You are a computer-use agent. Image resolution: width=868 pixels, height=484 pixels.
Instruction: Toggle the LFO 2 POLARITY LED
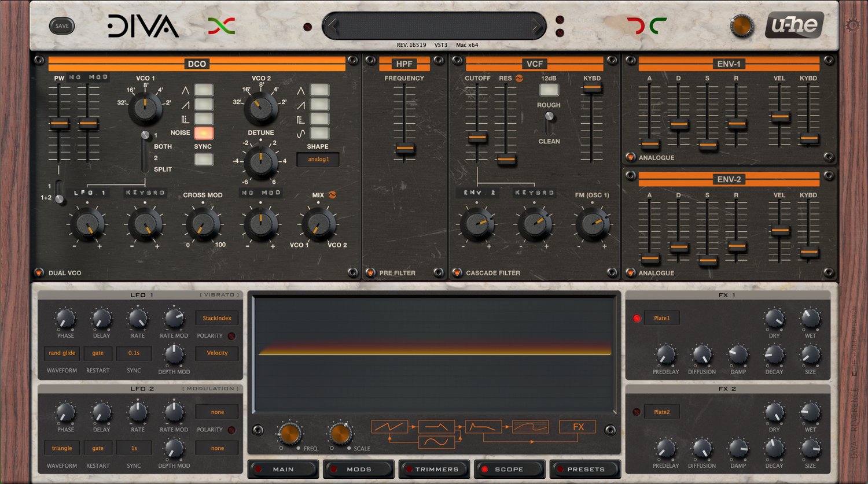tap(231, 430)
